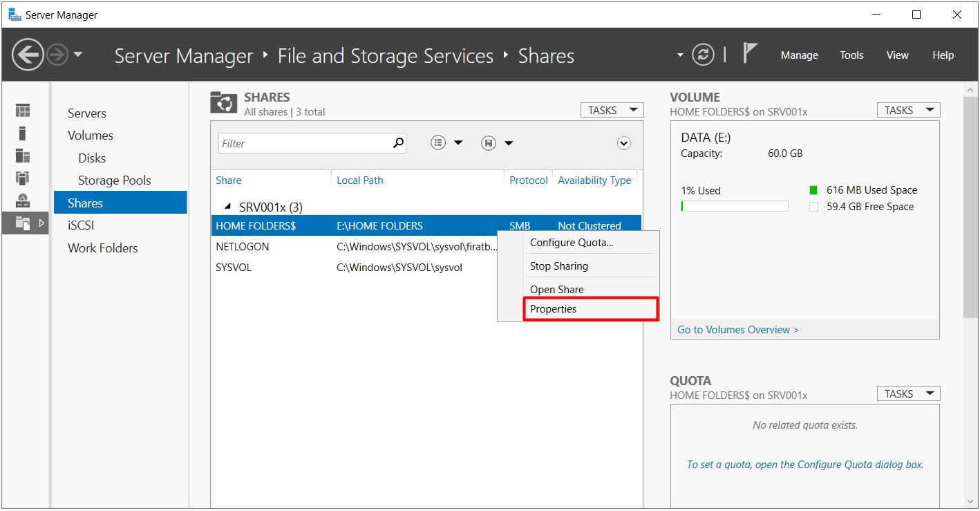Click the DNS icon in left rail
Image resolution: width=980 pixels, height=511 pixels.
coord(23,201)
